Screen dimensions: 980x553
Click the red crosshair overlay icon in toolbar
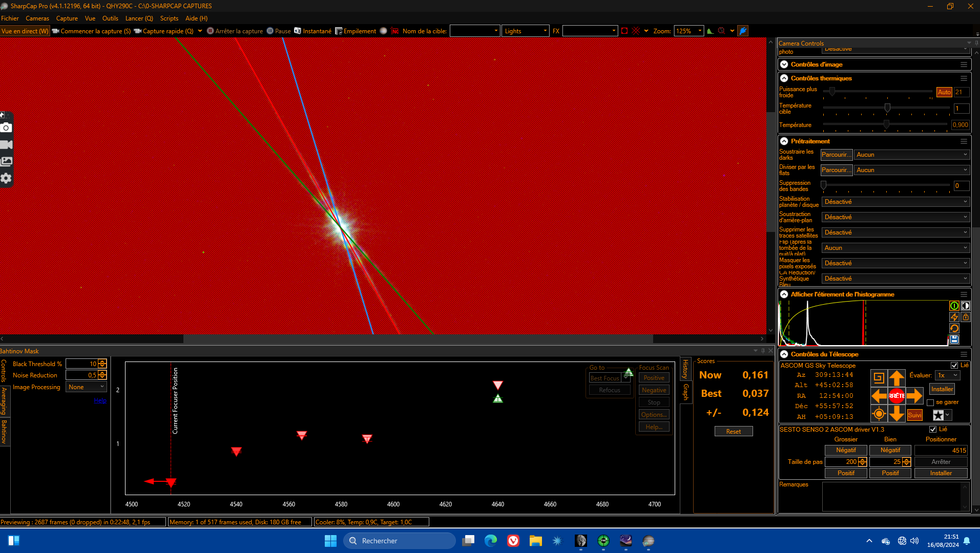pyautogui.click(x=636, y=31)
